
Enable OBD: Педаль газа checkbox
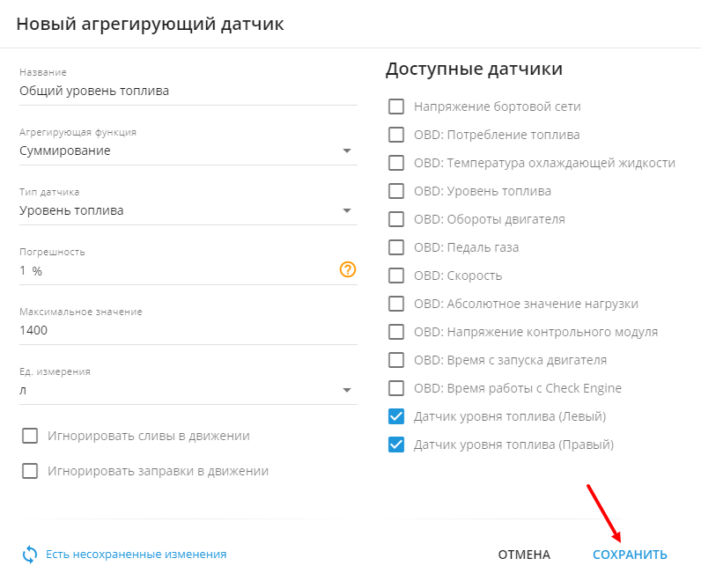[396, 247]
